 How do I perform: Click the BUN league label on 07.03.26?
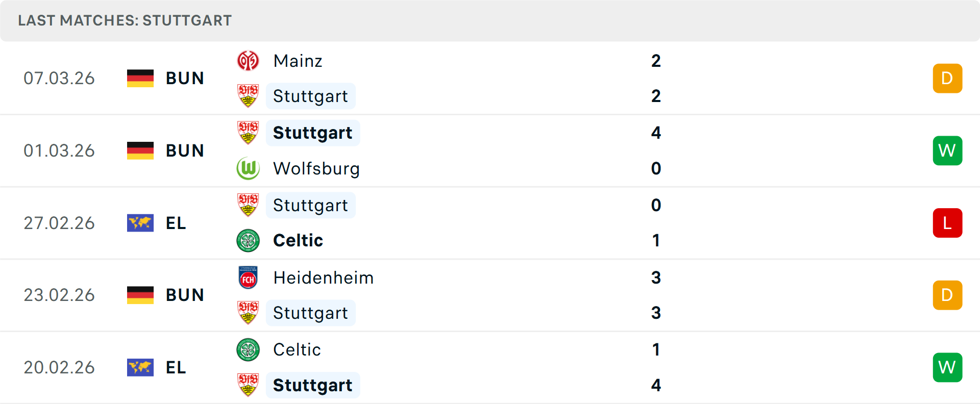[x=185, y=79]
